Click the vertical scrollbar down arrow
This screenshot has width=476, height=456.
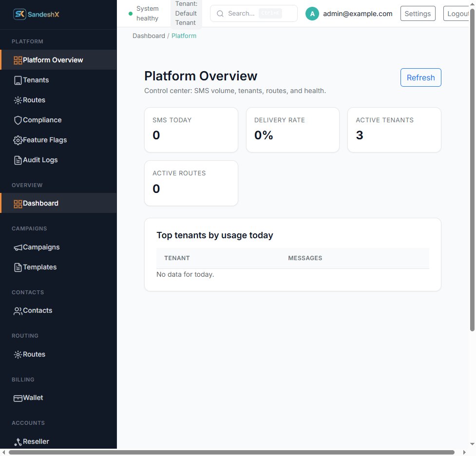click(472, 444)
